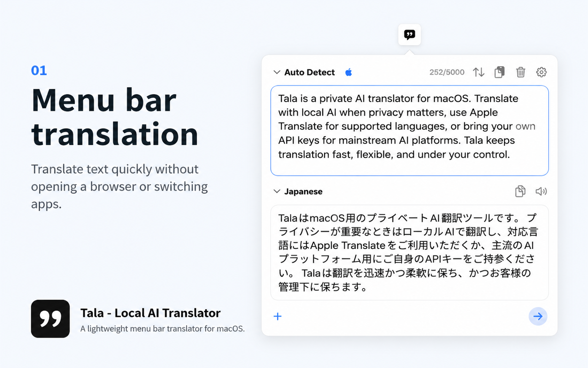The height and width of the screenshot is (368, 588).
Task: Paste clipboard text into the source
Action: tap(500, 72)
